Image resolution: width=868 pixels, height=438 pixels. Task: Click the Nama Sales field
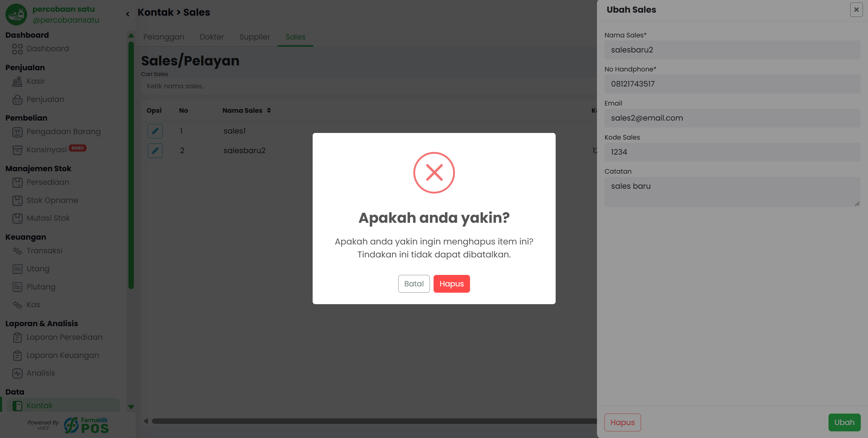pos(732,50)
